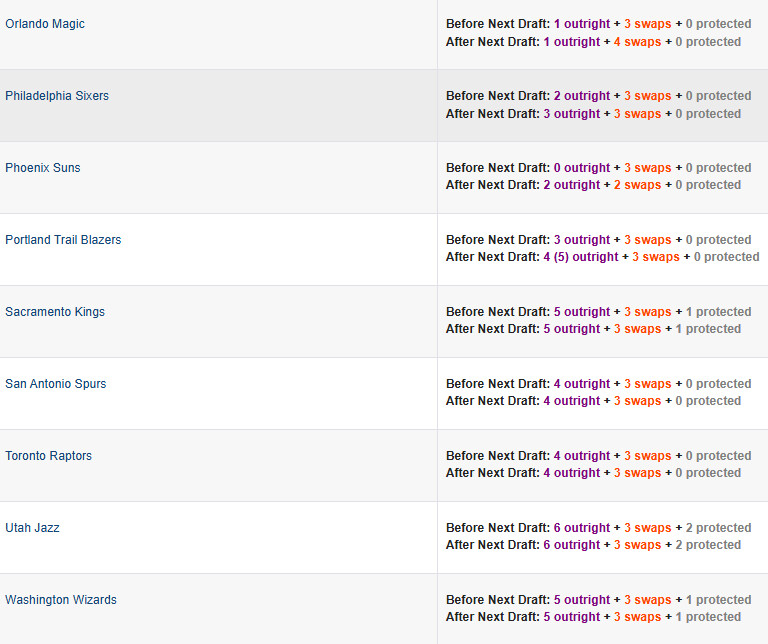The image size is (768, 644).
Task: Visit the Washington Wizards link
Action: coord(61,600)
